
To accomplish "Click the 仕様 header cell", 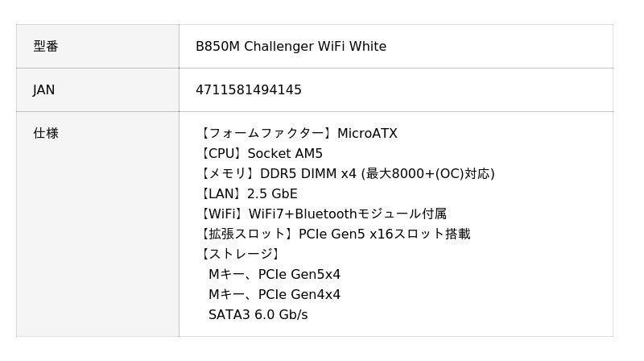I will click(x=46, y=134).
